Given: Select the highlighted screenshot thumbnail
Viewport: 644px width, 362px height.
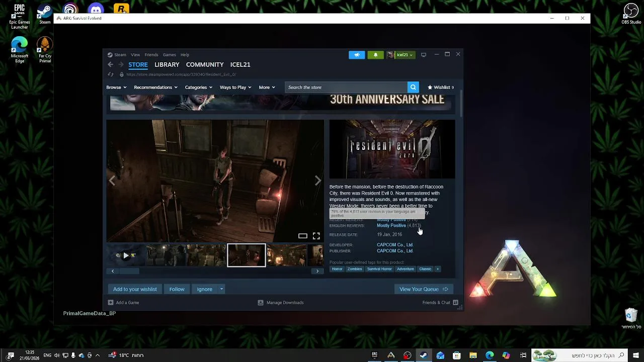Looking at the screenshot, I should tap(247, 255).
